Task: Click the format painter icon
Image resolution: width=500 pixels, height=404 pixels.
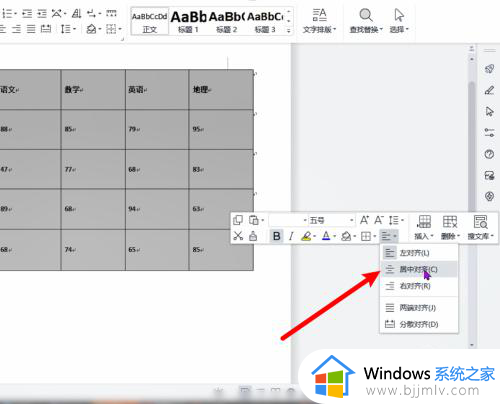Action: pyautogui.click(x=253, y=236)
